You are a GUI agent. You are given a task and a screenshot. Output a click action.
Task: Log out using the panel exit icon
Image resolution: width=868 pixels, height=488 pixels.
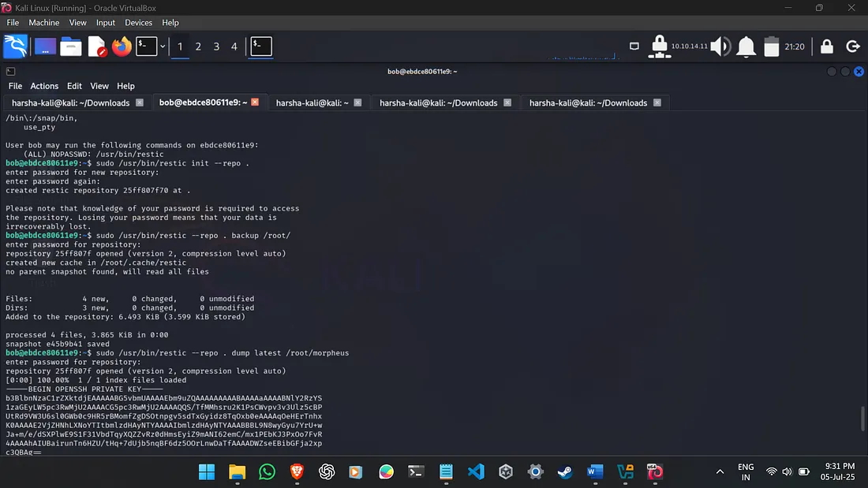point(853,46)
